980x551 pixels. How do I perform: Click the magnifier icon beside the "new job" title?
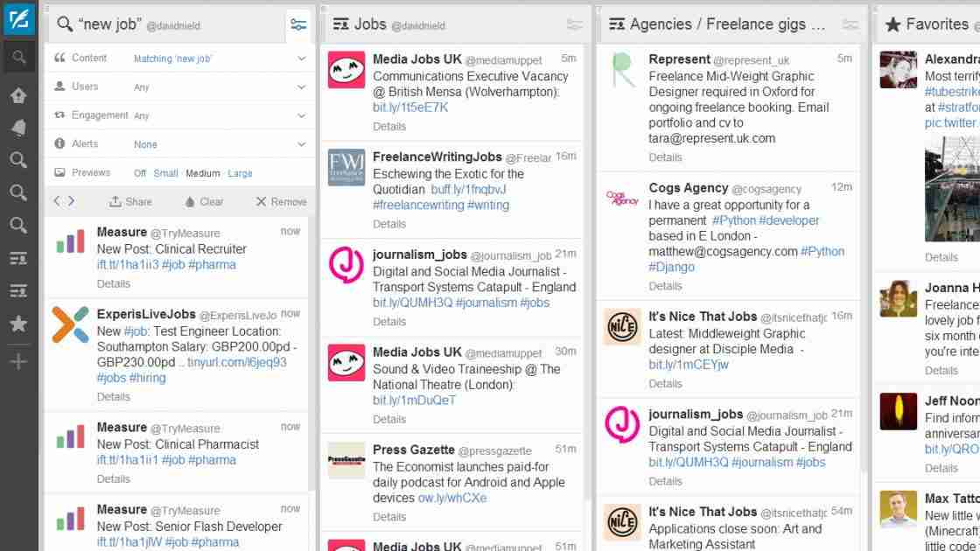point(65,24)
